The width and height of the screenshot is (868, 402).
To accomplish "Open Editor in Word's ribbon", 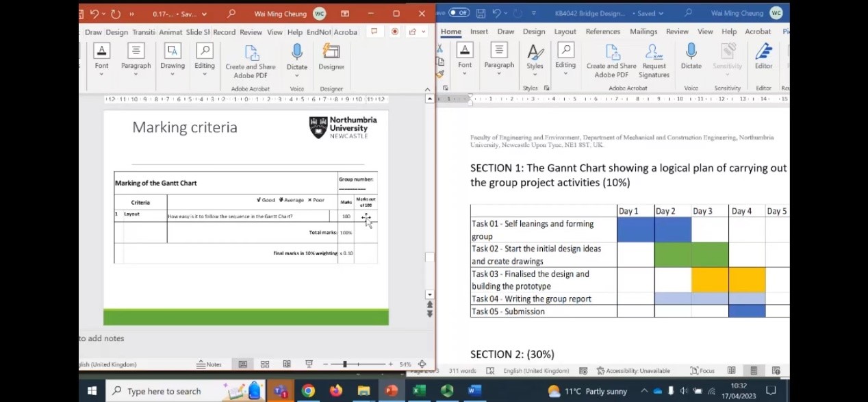I will click(x=763, y=56).
